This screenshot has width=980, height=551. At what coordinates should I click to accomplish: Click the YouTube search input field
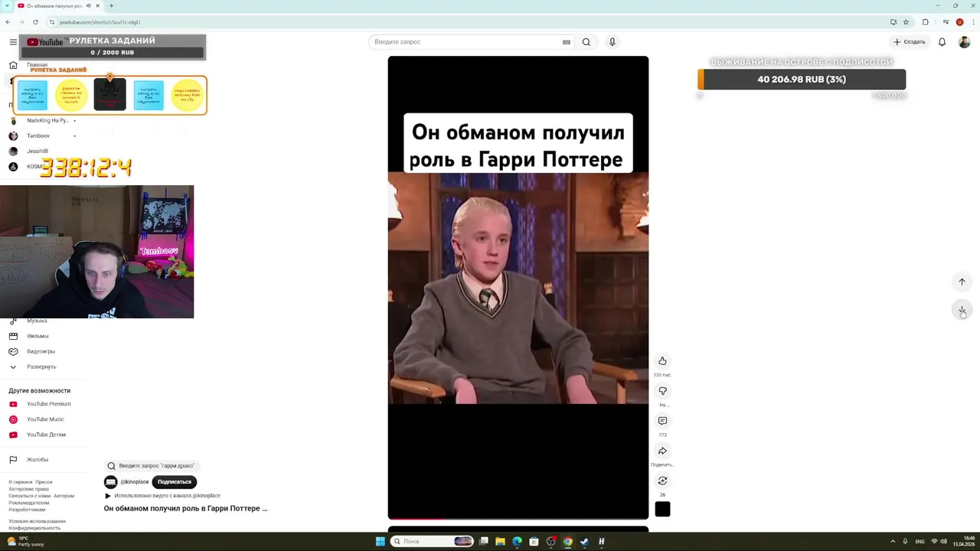[467, 42]
